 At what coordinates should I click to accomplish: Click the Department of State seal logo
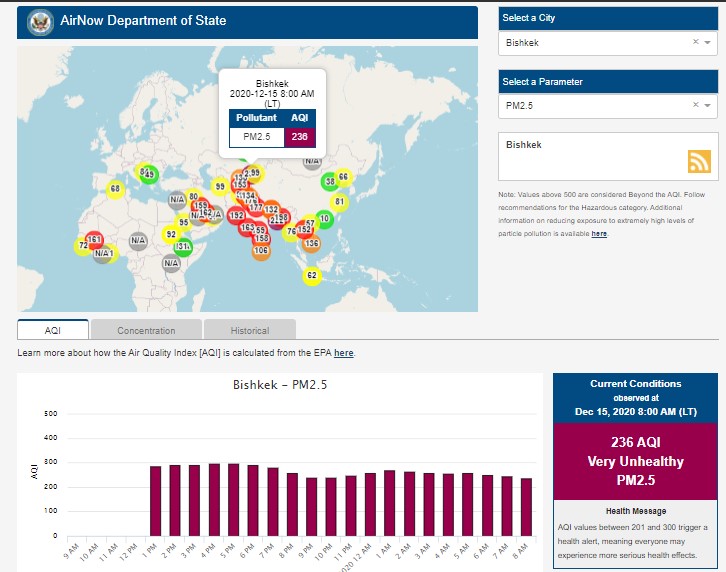[41, 20]
